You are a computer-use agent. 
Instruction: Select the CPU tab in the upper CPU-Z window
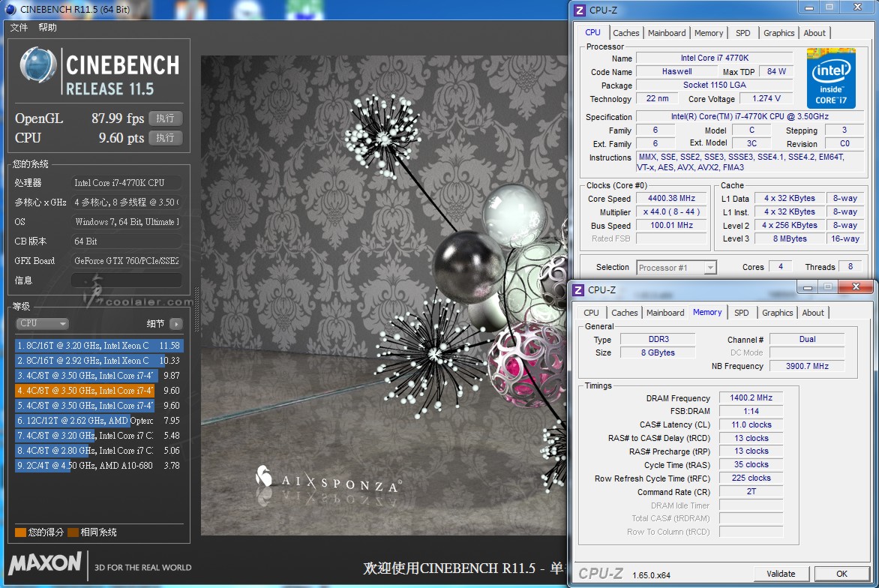click(x=592, y=32)
